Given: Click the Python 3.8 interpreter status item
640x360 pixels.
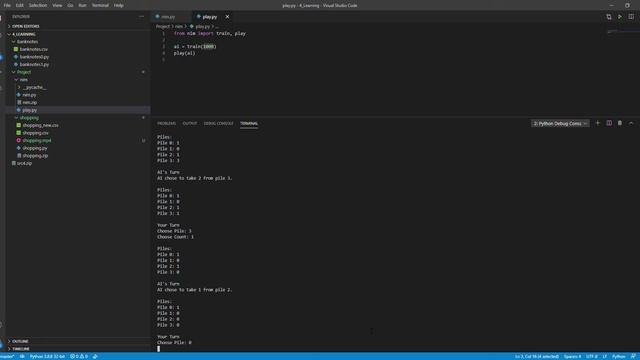Looking at the screenshot, I should [47, 356].
